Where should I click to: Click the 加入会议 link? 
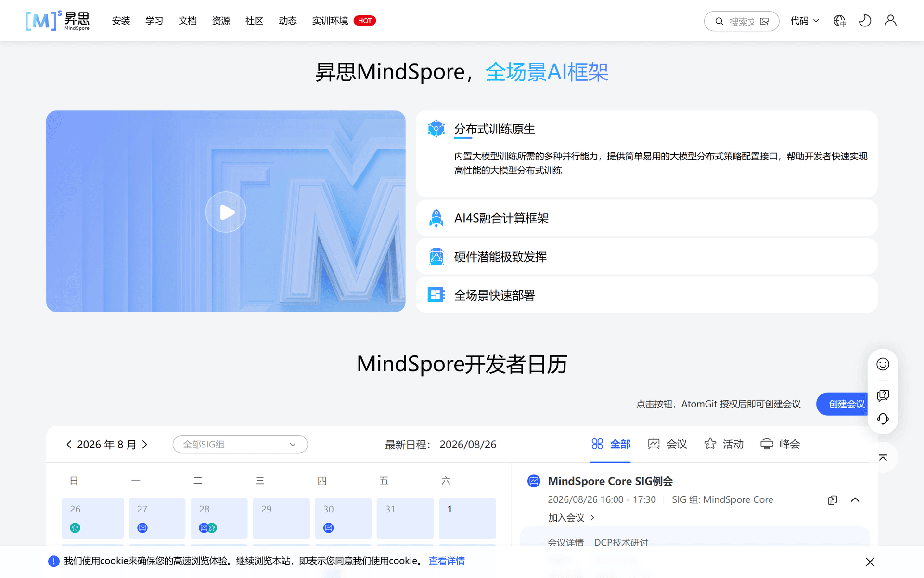[571, 518]
